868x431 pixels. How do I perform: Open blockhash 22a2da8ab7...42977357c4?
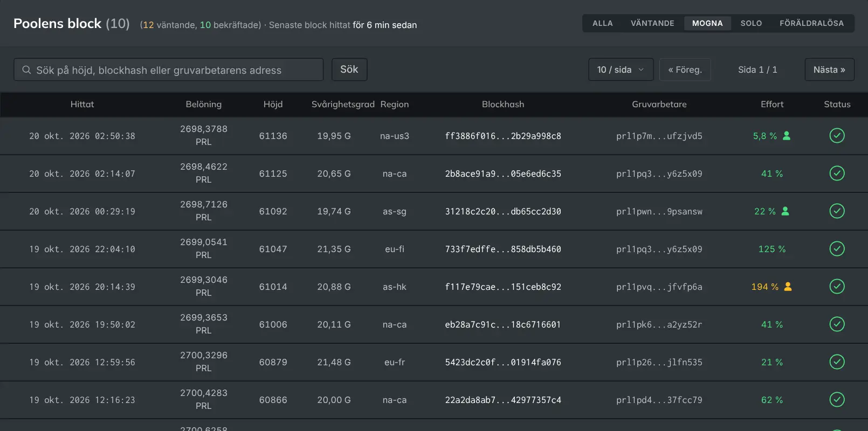(503, 400)
